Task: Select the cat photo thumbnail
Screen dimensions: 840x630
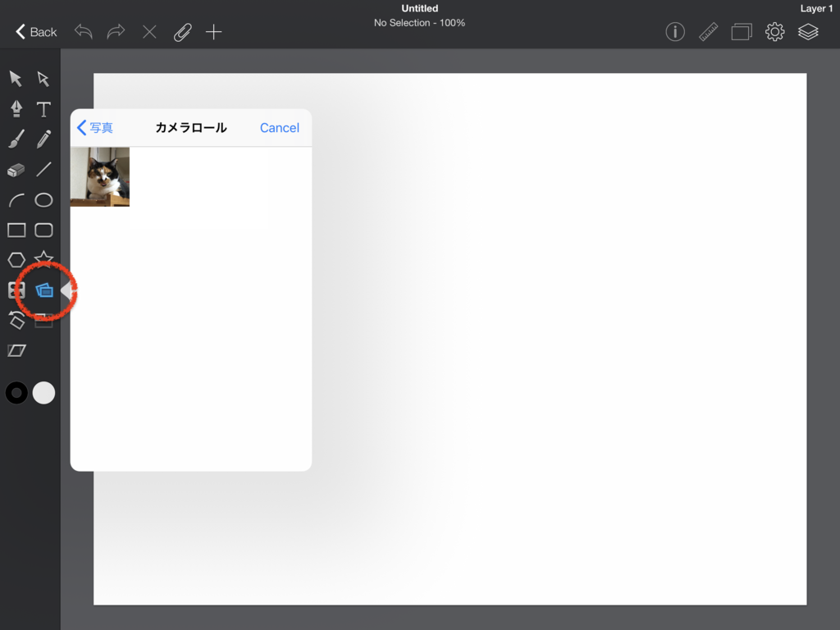Action: coord(99,177)
